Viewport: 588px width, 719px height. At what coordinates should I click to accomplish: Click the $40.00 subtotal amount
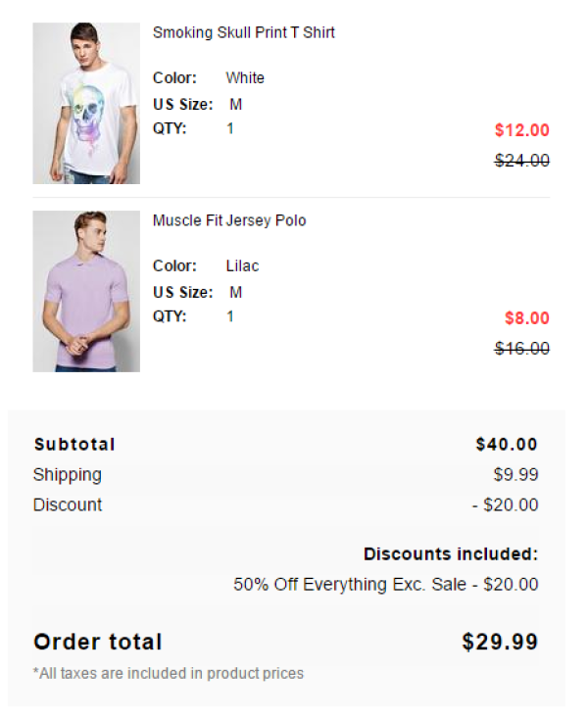coord(507,445)
